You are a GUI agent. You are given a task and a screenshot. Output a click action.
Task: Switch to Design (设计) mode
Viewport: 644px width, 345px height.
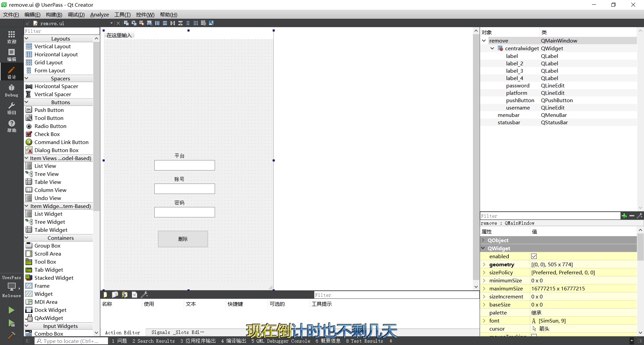[11, 73]
